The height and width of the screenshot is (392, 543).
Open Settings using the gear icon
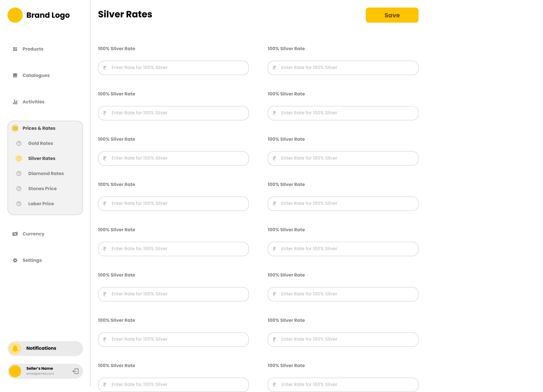click(x=15, y=260)
